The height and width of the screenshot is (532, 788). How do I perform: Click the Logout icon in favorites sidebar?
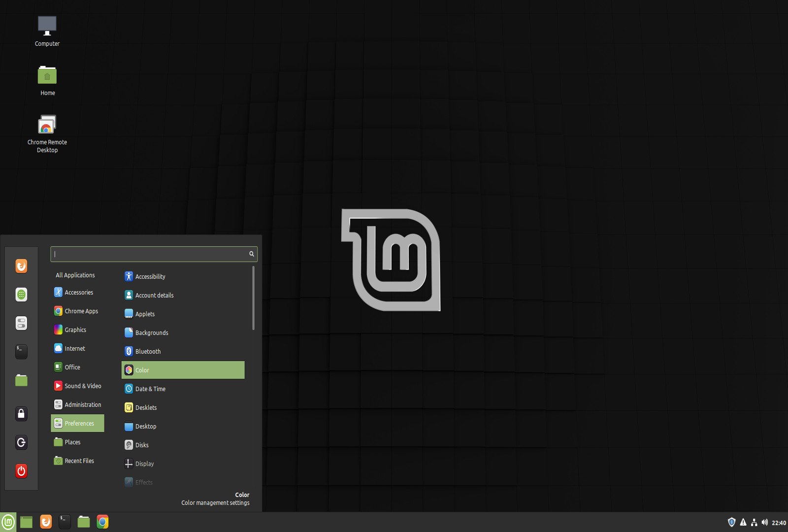pos(21,442)
